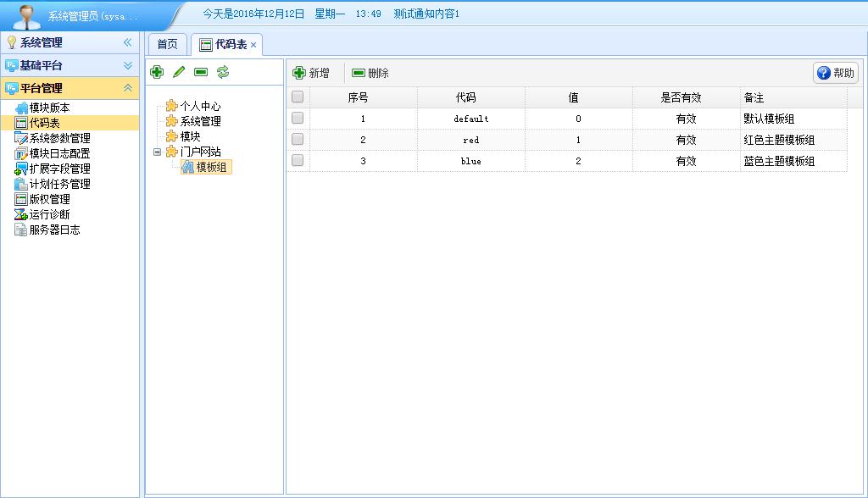The width and height of the screenshot is (868, 498).
Task: Check the checkbox for the default row
Action: click(x=298, y=119)
